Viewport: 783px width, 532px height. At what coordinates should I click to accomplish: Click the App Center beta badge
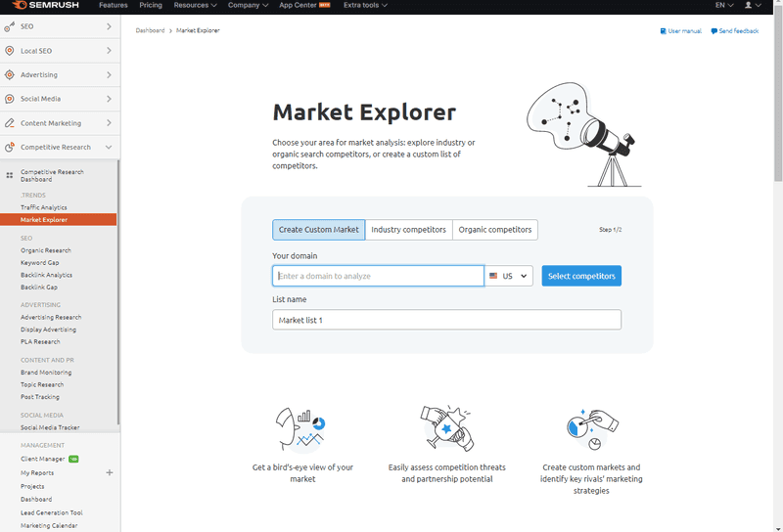pos(325,5)
